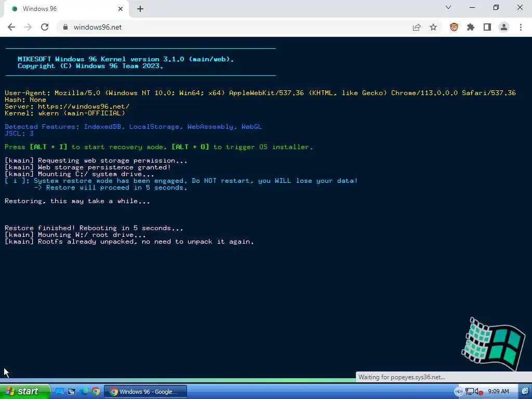Click the green boot progress bar
Screen dimensions: 532x399
178,380
